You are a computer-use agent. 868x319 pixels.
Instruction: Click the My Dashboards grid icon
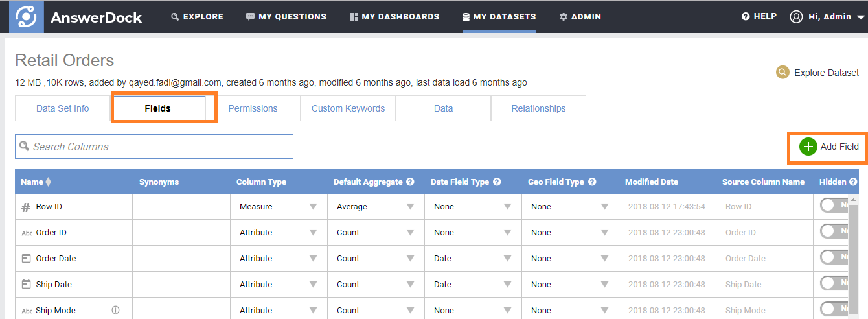354,17
